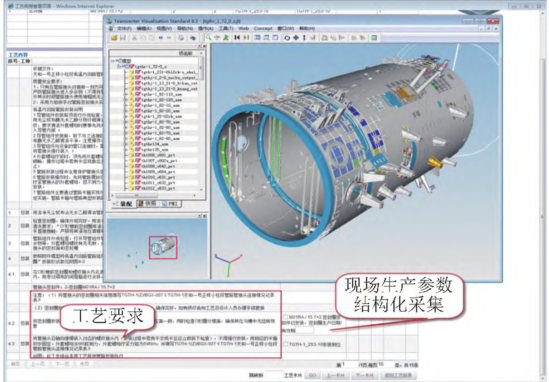
Task: Select the four-arrow Pan tool
Action: [296, 38]
